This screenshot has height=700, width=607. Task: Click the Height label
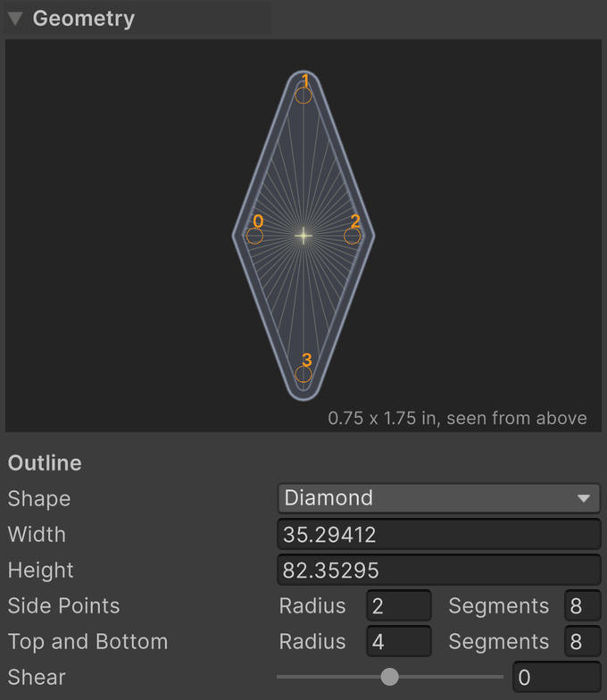[x=41, y=570]
